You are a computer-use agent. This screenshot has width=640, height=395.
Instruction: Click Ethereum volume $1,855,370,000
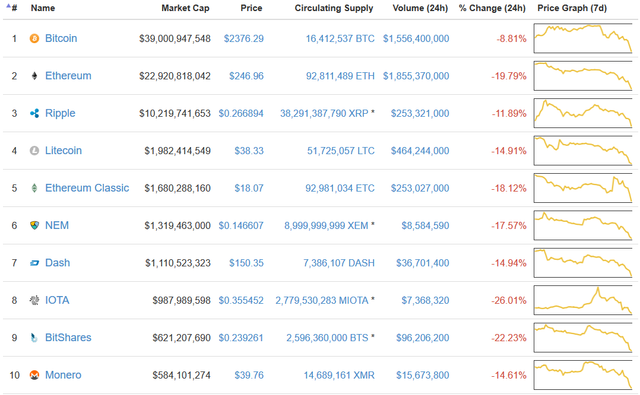[416, 76]
